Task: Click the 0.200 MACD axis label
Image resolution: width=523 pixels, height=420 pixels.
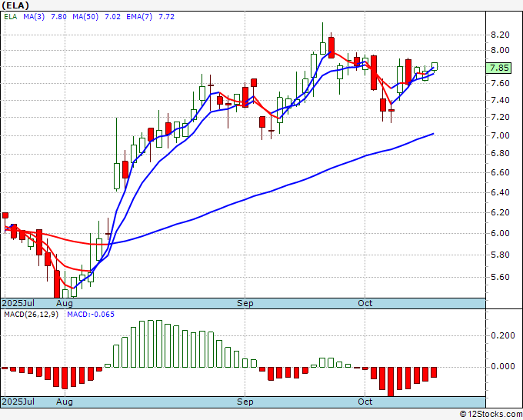Action: [x=503, y=335]
